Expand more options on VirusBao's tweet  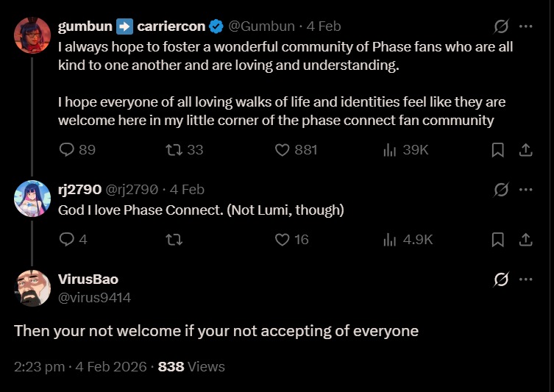point(526,279)
